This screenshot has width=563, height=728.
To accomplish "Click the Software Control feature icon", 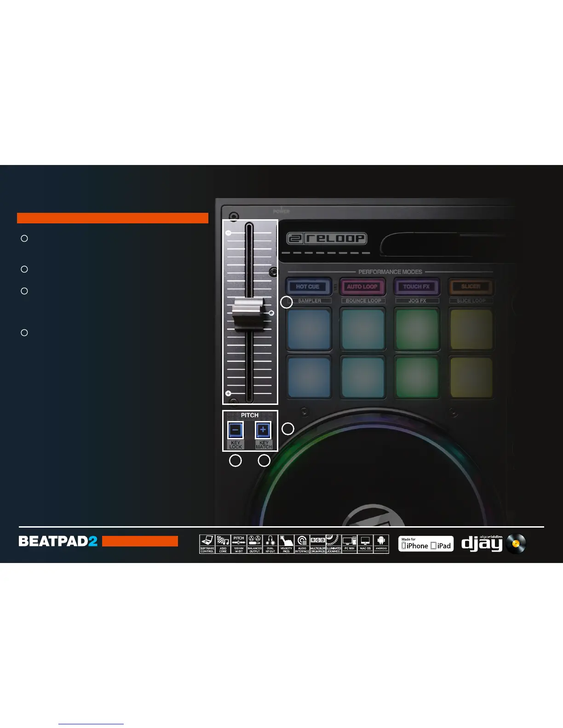I will [207, 544].
